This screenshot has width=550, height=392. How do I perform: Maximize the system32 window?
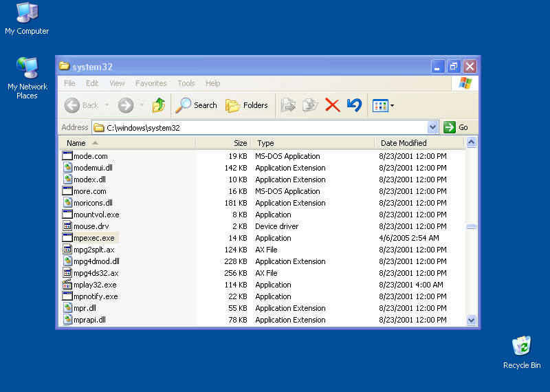pyautogui.click(x=453, y=66)
